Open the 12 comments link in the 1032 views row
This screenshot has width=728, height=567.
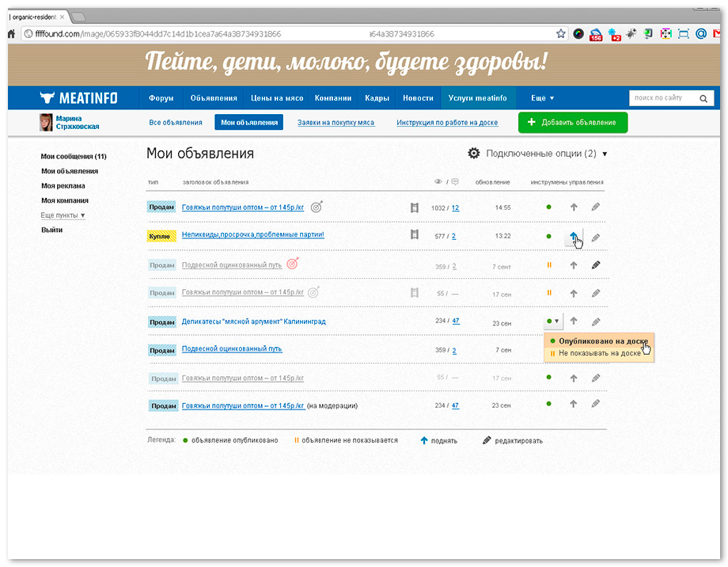[455, 207]
